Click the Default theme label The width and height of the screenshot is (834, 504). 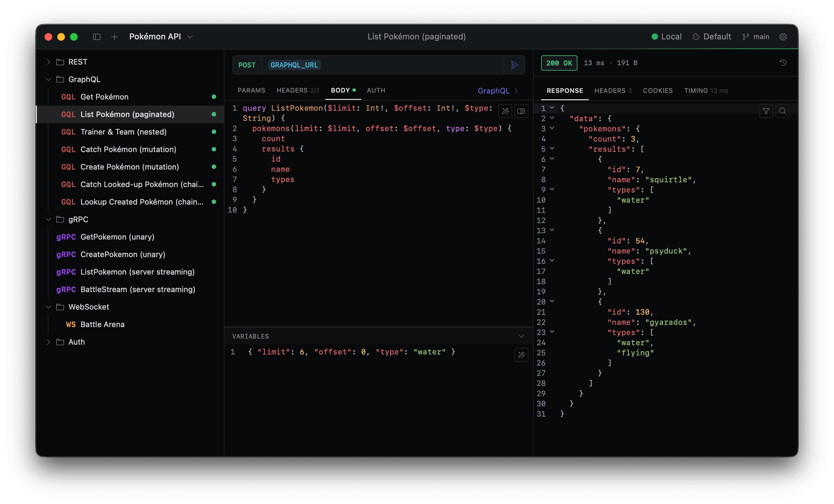click(717, 37)
